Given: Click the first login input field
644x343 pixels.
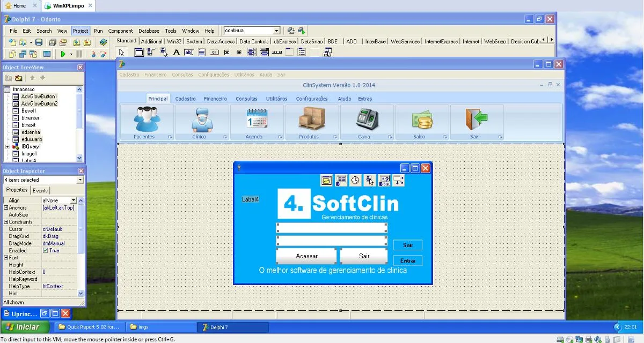Looking at the screenshot, I should point(332,228).
